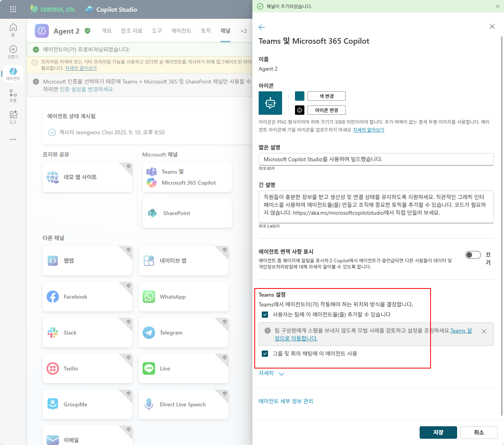Open the Demo website (데모 웹 사이트) channel

click(88, 177)
